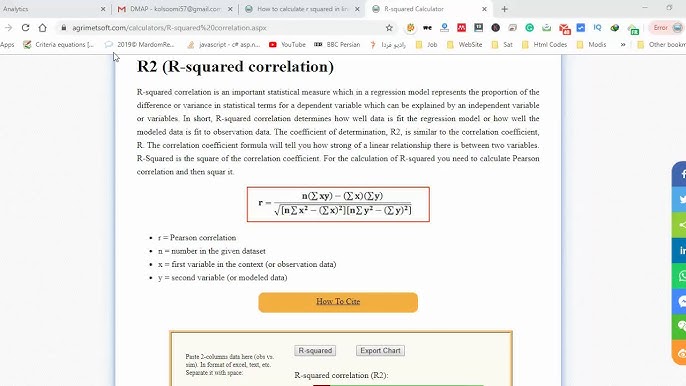Click the Grammarly extension icon
Viewport: 686px width, 386px height.
click(529, 28)
